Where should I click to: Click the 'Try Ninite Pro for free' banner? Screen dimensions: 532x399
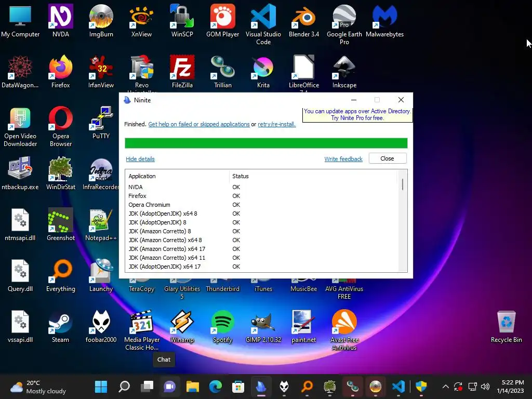tap(357, 115)
